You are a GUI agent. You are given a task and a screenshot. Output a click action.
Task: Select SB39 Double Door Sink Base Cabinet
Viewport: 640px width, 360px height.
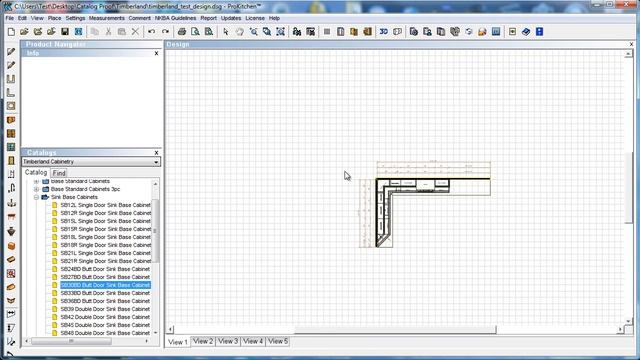coord(105,309)
